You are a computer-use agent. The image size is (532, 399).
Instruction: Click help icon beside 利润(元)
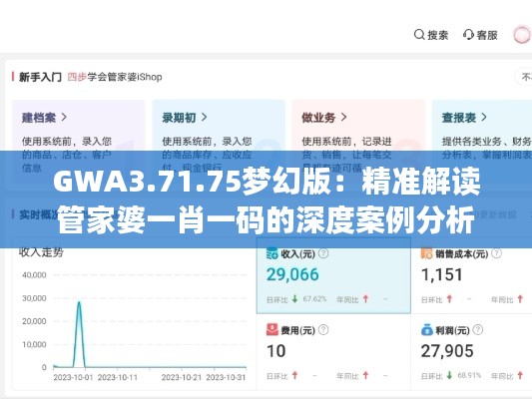pos(478,329)
